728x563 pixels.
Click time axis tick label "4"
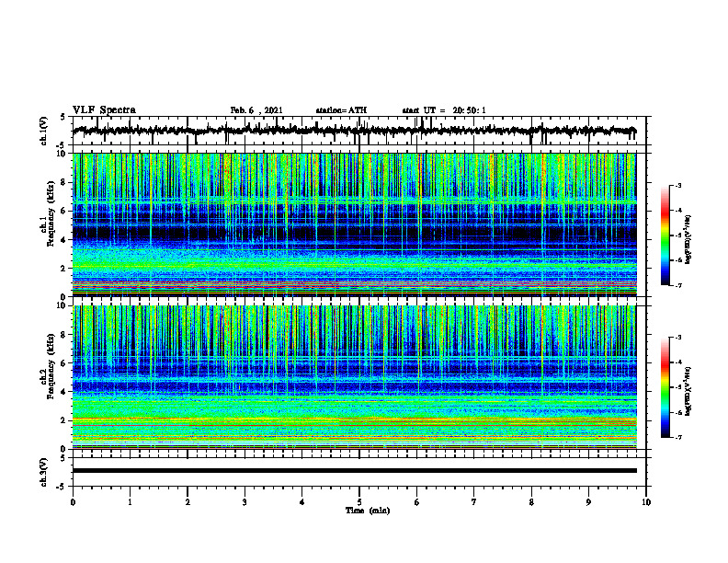click(x=302, y=502)
